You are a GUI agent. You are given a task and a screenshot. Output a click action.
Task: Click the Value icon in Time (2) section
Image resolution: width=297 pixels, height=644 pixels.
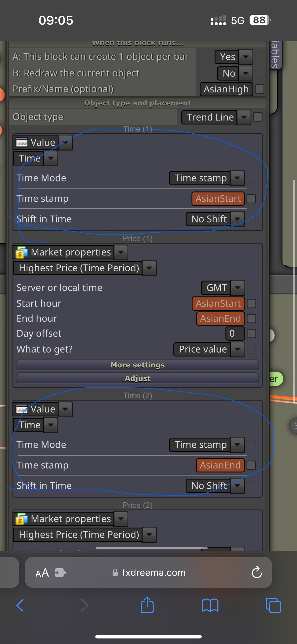pyautogui.click(x=22, y=409)
